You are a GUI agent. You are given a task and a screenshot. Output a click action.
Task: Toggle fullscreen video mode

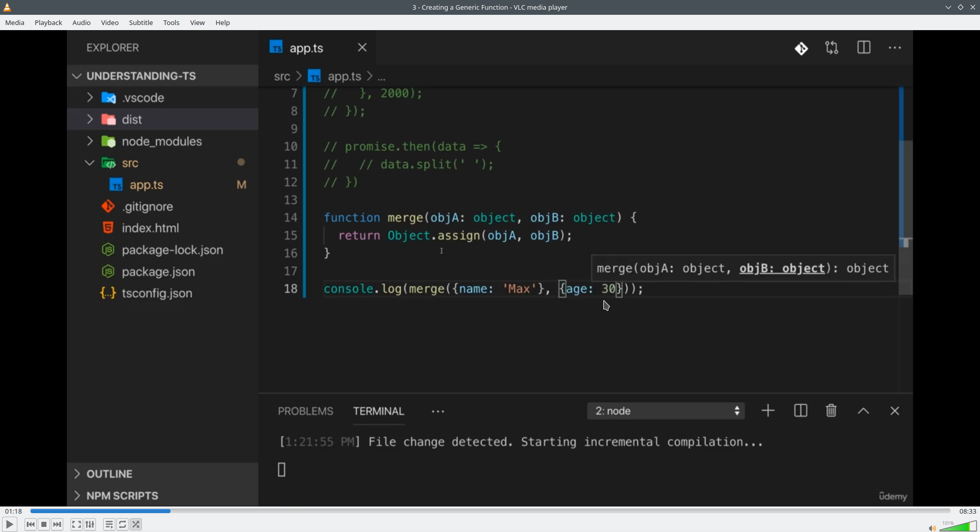(76, 524)
